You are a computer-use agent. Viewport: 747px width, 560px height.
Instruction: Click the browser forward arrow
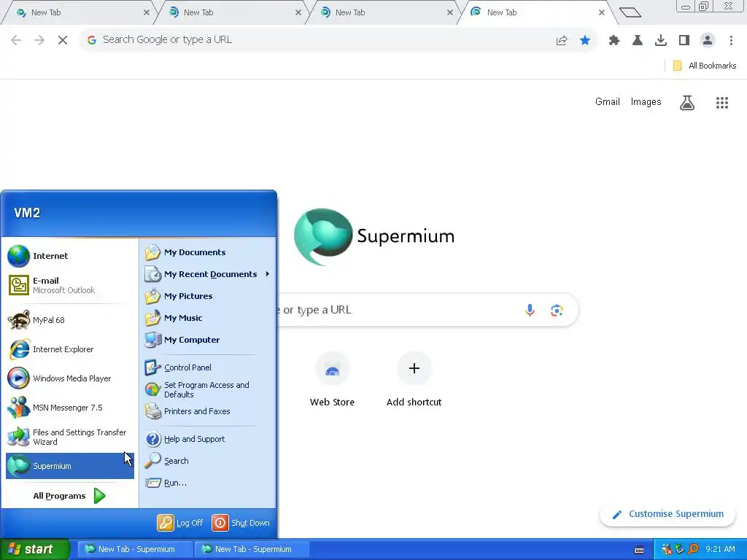[39, 40]
